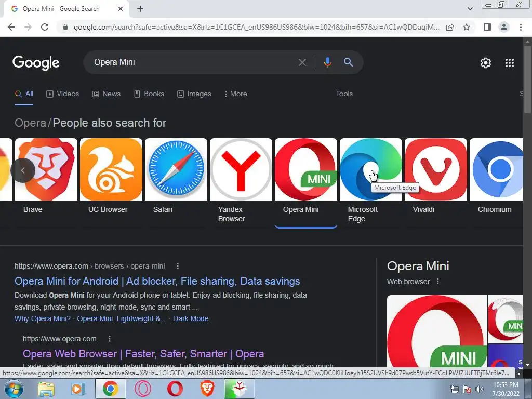The image size is (532, 399).
Task: Click the Opera breadcrumb in the heading
Action: coord(30,123)
